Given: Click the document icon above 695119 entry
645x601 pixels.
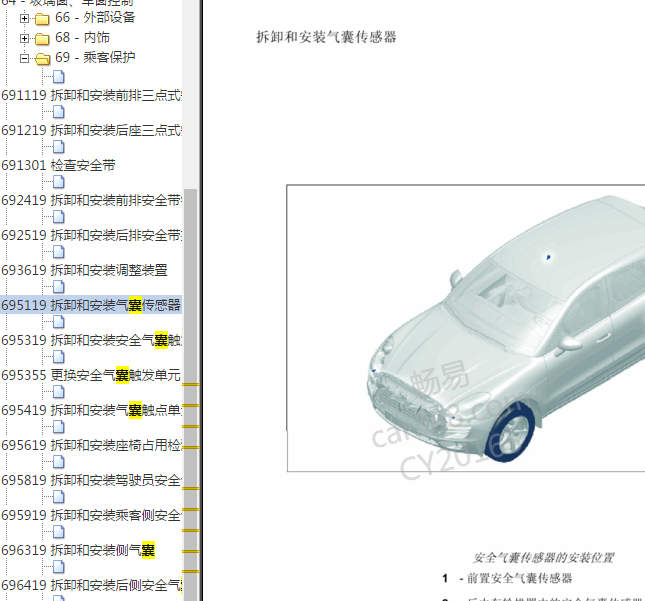Looking at the screenshot, I should [x=59, y=287].
